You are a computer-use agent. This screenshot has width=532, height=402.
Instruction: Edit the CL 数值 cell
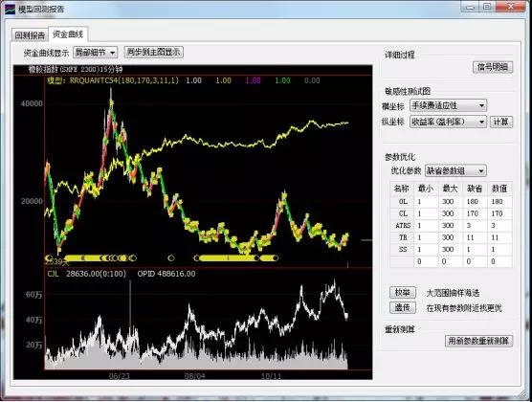pos(500,213)
